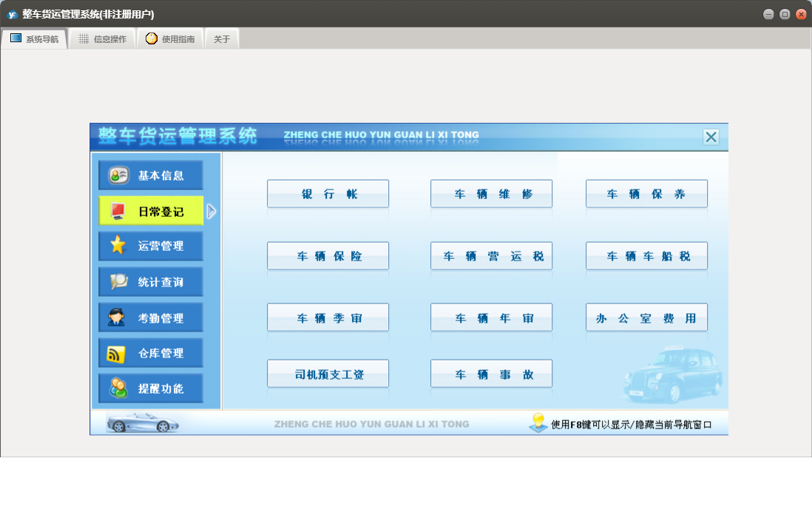Click the round icon on 使用指南 tab

[151, 38]
